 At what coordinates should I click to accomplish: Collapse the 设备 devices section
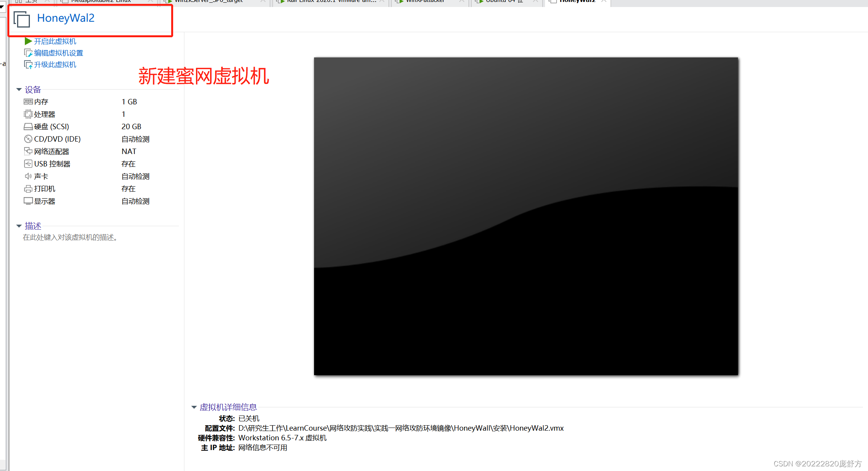[19, 90]
